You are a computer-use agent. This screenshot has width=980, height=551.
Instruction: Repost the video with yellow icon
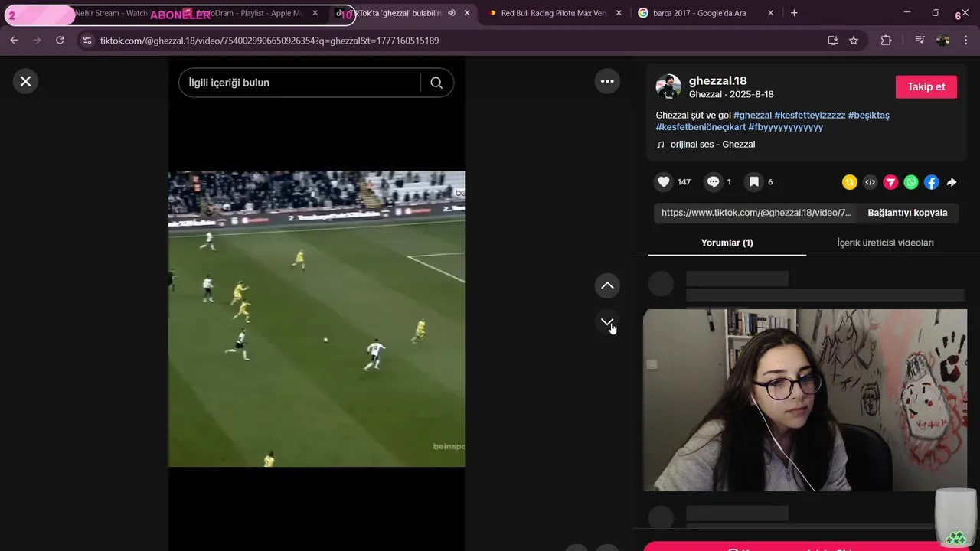pyautogui.click(x=850, y=182)
